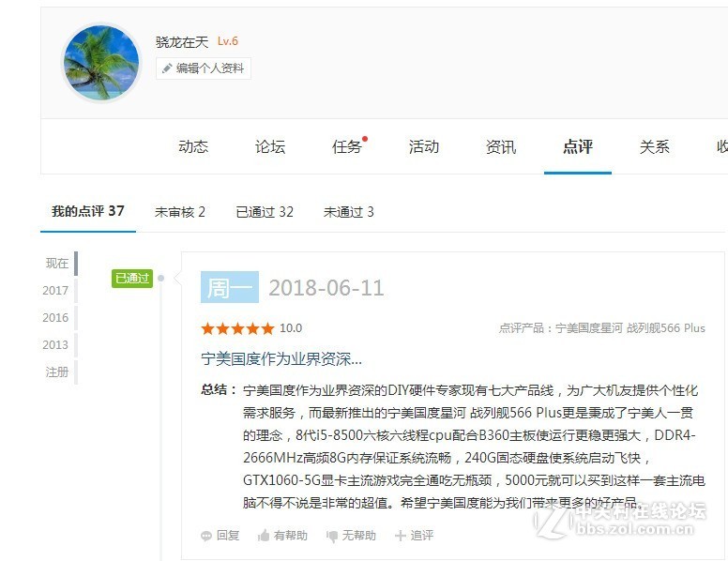Go to the 资讯 tab

coord(501,146)
